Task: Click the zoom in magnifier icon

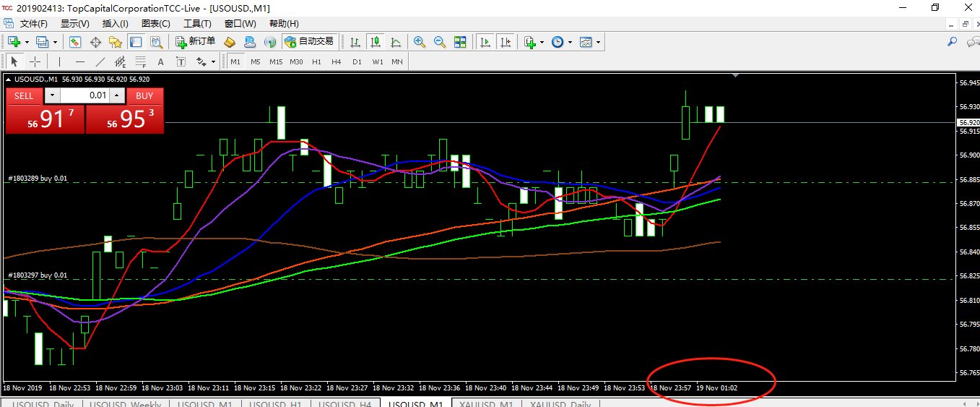Action: 419,42
